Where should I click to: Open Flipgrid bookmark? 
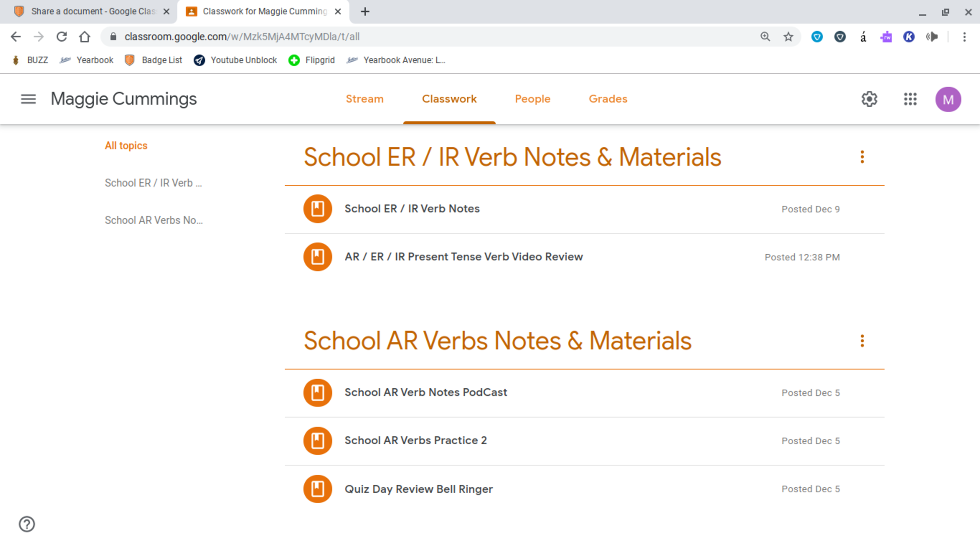pyautogui.click(x=312, y=60)
